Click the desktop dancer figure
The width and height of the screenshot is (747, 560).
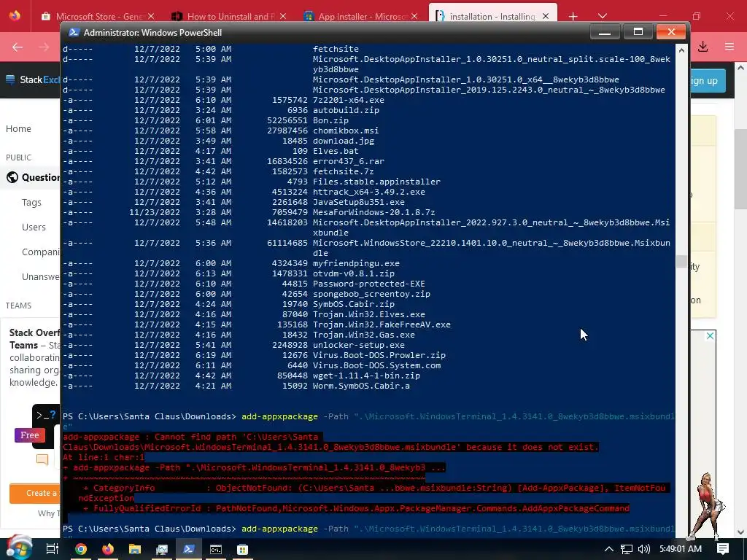click(708, 507)
